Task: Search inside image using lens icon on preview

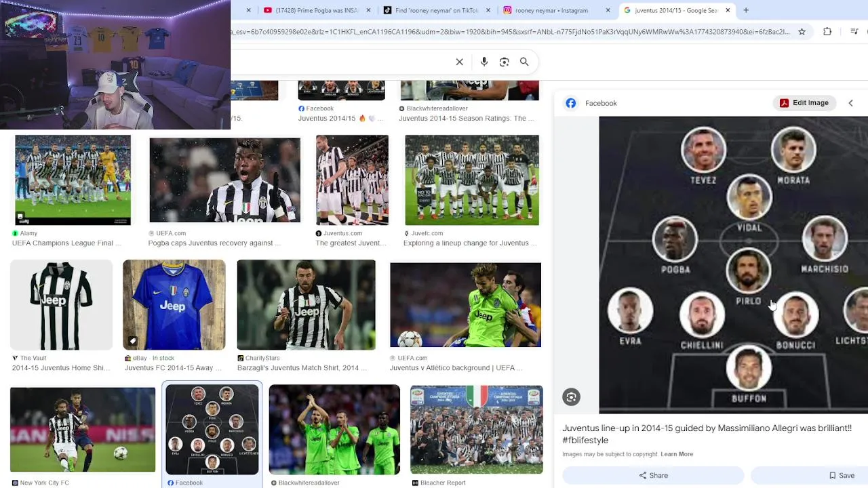Action: [x=572, y=397]
